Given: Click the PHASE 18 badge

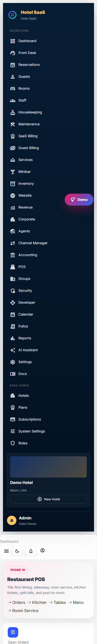Looking at the screenshot, I should pos(18,570).
